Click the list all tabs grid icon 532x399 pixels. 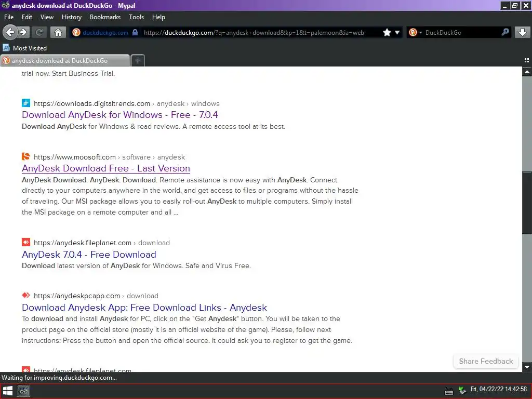[527, 60]
